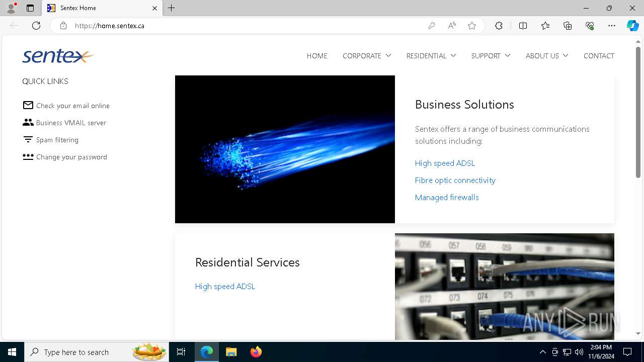Click the filter icon beside Spam filtering
The height and width of the screenshot is (362, 644).
pos(28,139)
